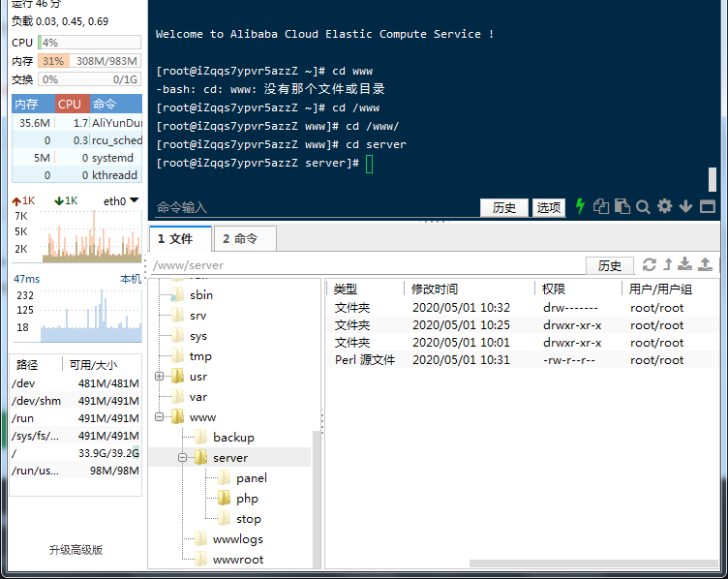Image resolution: width=728 pixels, height=579 pixels.
Task: Click the CPU usage bar showing 4%
Action: pyautogui.click(x=90, y=43)
